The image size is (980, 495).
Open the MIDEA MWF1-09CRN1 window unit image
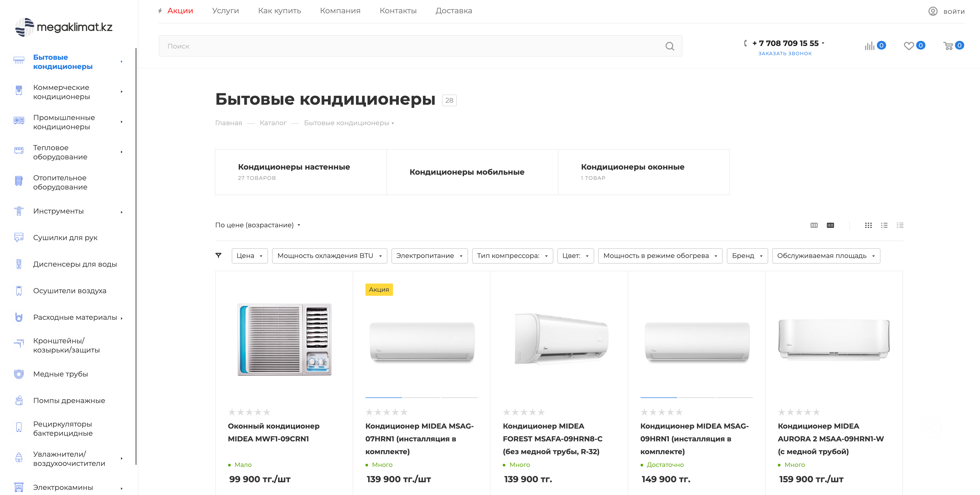pyautogui.click(x=284, y=339)
